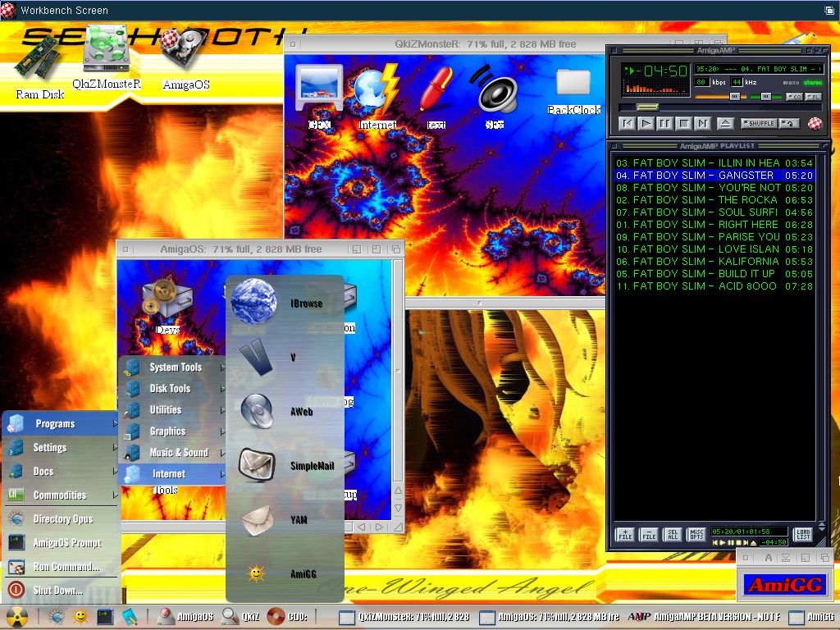Click the AmigaOS window vertical scrollbar

pyautogui.click(x=398, y=370)
